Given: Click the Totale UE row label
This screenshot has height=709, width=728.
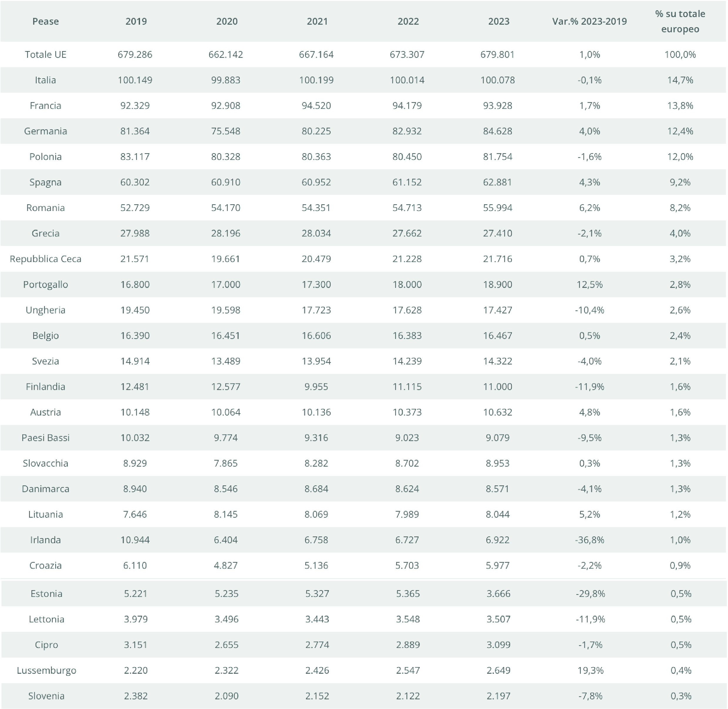Looking at the screenshot, I should click(45, 54).
